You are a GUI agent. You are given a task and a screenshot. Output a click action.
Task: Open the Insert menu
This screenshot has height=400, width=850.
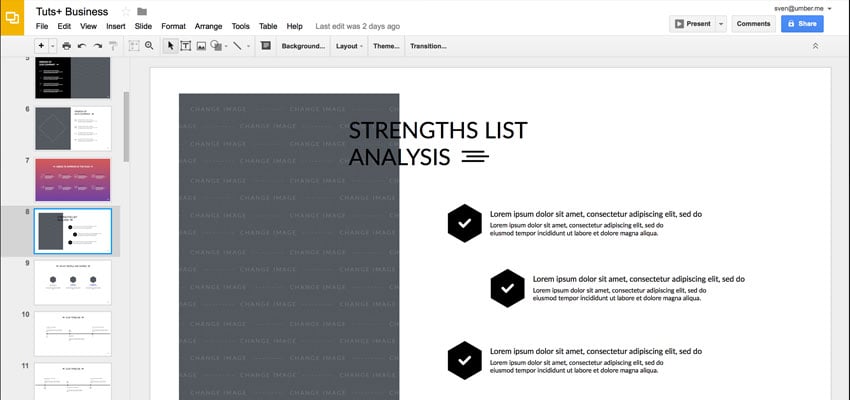click(x=116, y=25)
